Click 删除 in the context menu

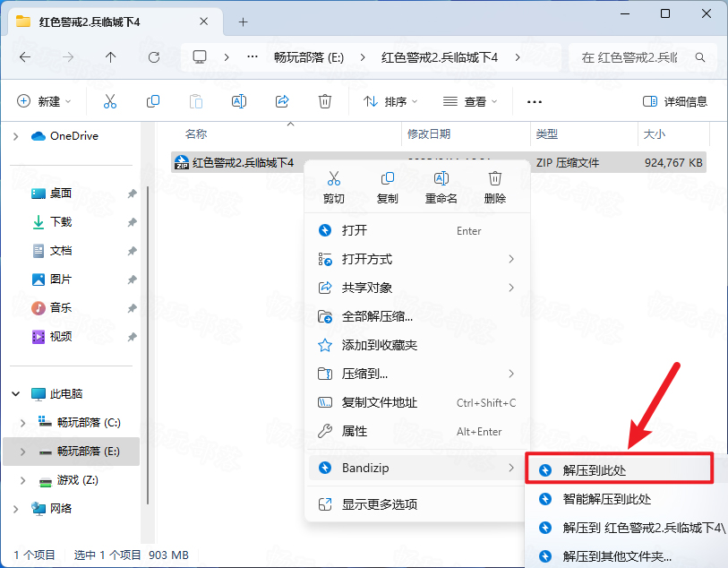pyautogui.click(x=495, y=187)
